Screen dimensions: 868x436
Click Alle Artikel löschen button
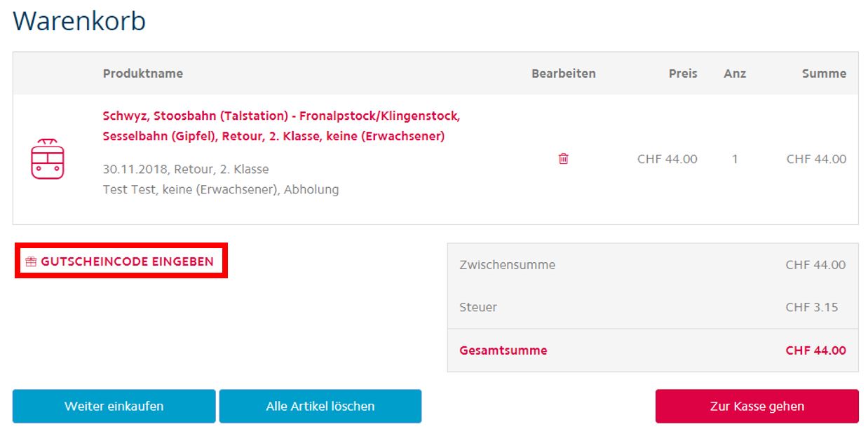320,406
